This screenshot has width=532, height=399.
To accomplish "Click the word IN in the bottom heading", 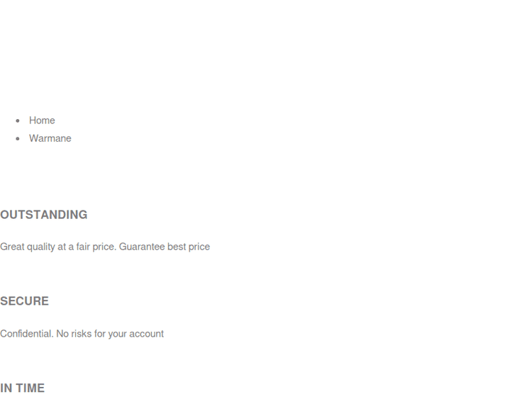I will tap(6, 388).
